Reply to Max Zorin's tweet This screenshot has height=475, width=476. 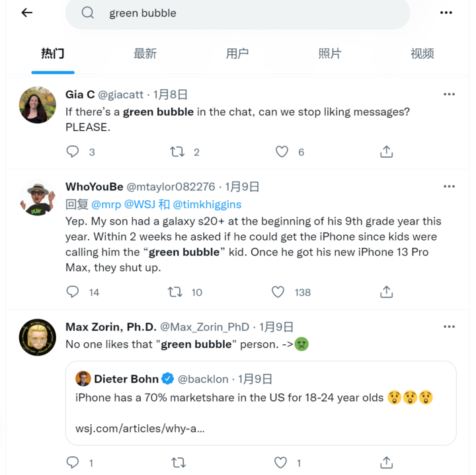[73, 462]
